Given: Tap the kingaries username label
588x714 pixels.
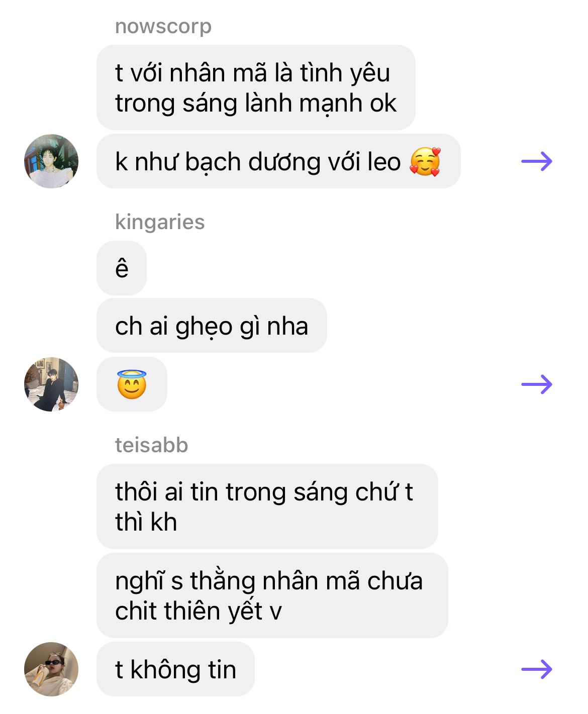Looking at the screenshot, I should point(160,222).
